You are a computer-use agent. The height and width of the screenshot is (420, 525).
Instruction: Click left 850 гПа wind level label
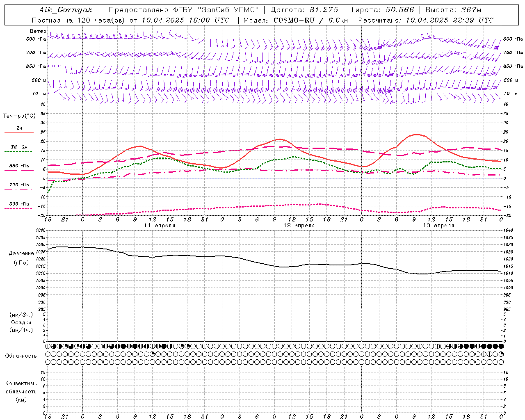point(36,66)
